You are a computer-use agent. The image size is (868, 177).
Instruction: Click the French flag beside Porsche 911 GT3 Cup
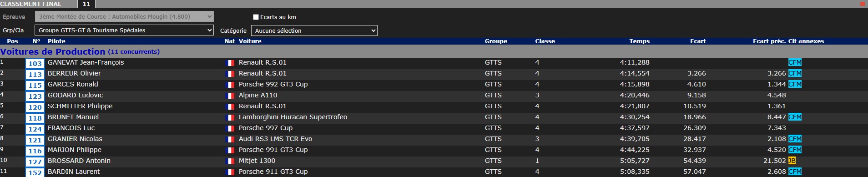pyautogui.click(x=230, y=172)
